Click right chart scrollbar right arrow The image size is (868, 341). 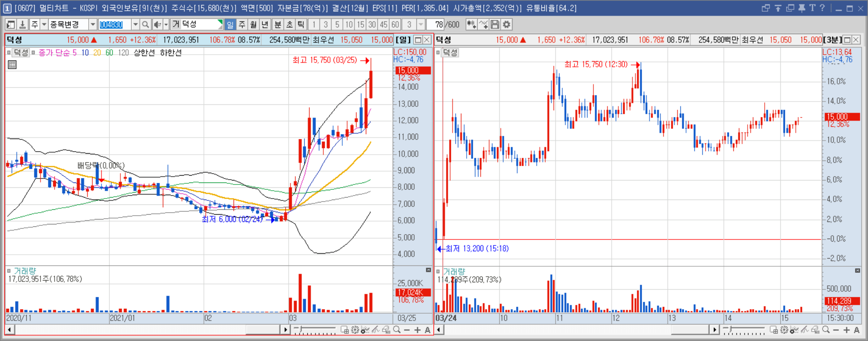coord(714,330)
